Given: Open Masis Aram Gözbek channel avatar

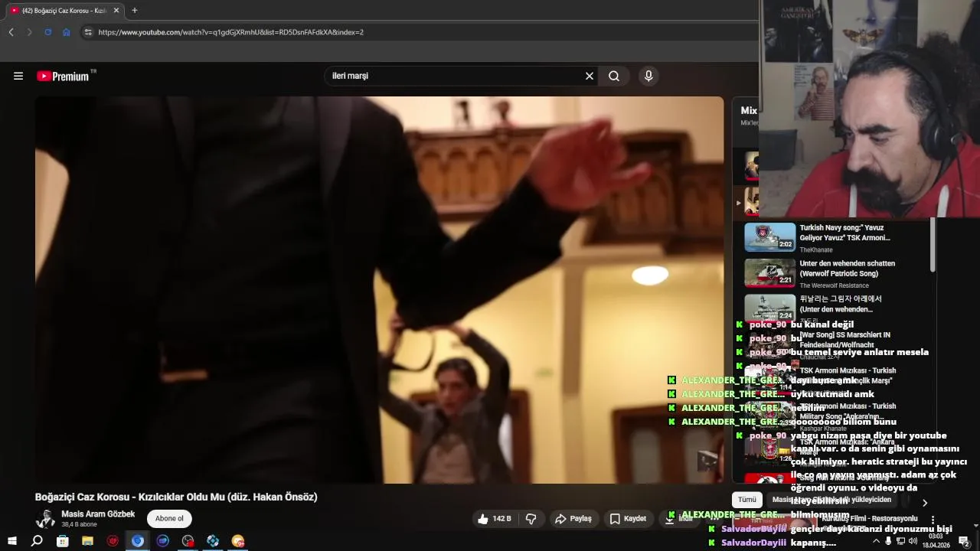Looking at the screenshot, I should point(46,519).
